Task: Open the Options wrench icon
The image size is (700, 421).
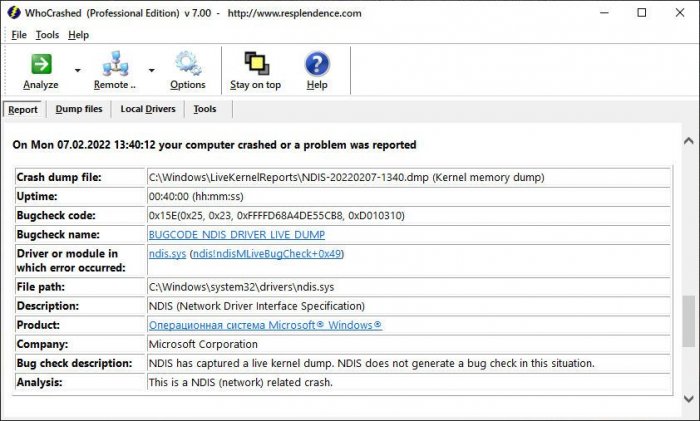Action: point(187,64)
